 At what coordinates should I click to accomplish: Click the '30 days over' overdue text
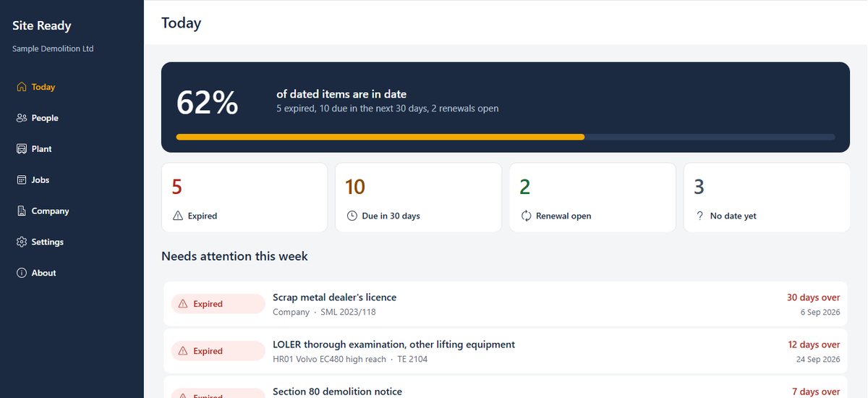814,297
